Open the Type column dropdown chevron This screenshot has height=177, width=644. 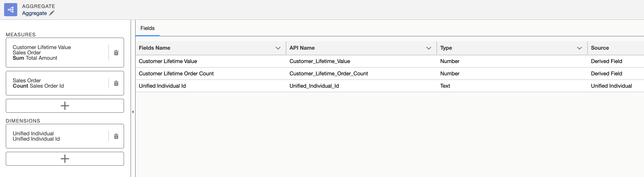pos(579,48)
